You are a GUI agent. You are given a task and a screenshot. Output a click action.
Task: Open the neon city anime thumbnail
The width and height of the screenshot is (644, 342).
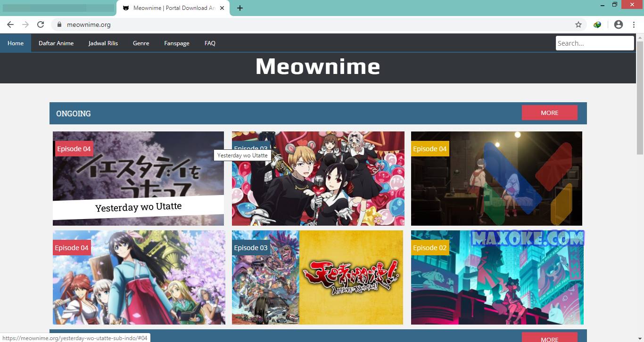tap(497, 277)
